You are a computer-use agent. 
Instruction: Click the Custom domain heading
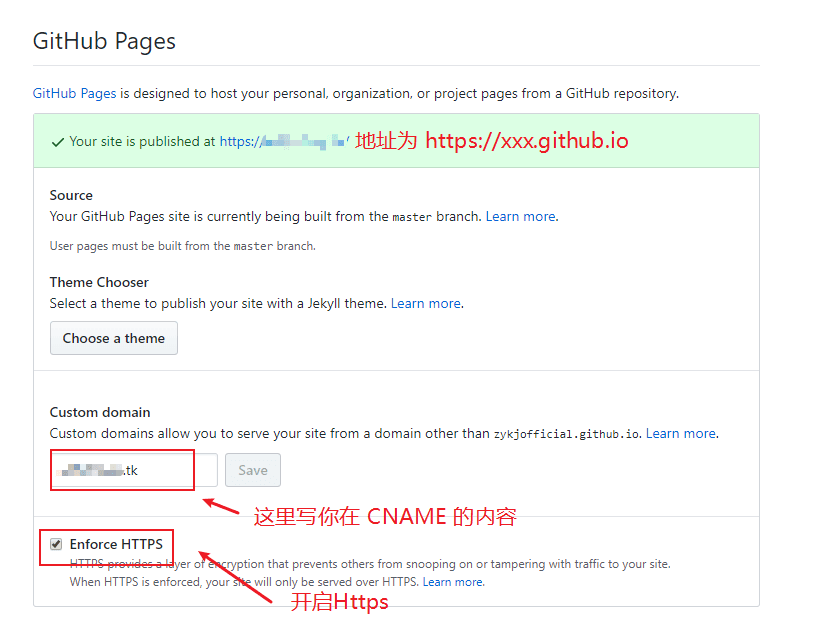[100, 412]
